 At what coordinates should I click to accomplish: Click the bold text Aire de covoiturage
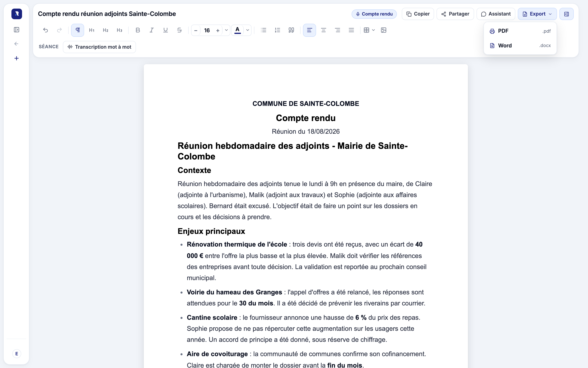[217, 354]
